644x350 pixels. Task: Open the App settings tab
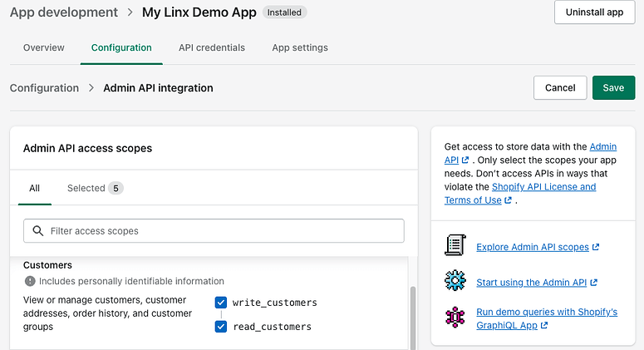(x=300, y=47)
